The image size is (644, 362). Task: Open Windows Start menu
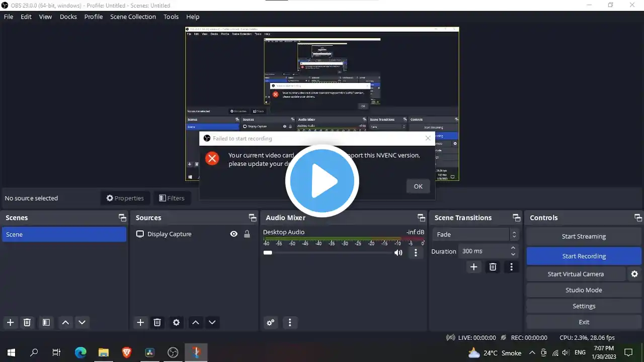coord(11,352)
